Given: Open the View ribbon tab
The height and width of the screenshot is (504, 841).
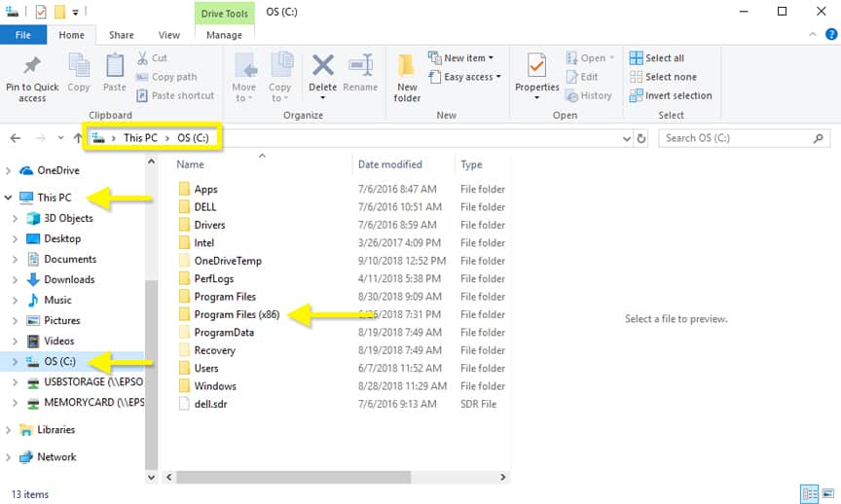Looking at the screenshot, I should pos(169,35).
